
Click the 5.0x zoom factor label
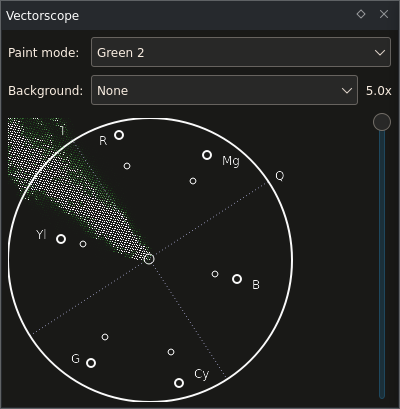click(379, 91)
